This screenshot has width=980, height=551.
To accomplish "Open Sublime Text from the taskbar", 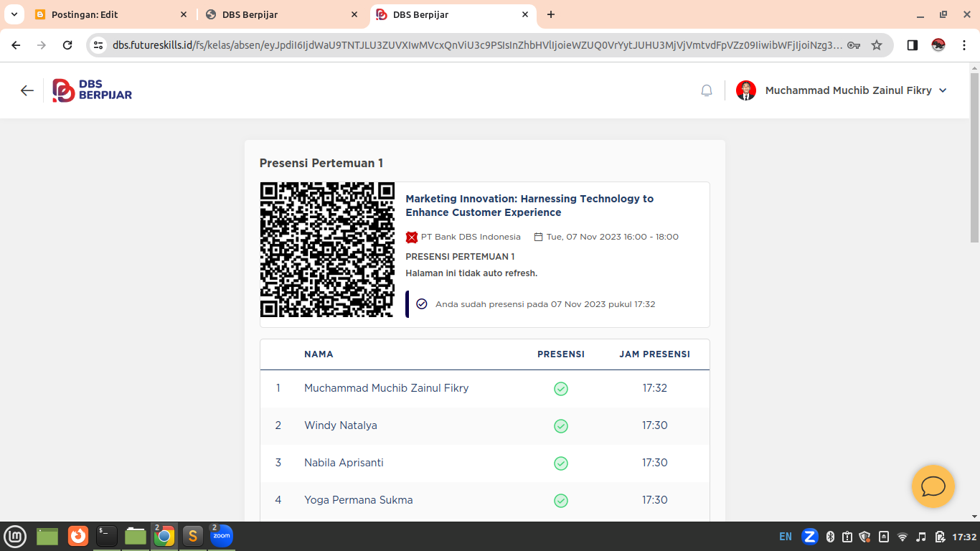I will [x=192, y=536].
